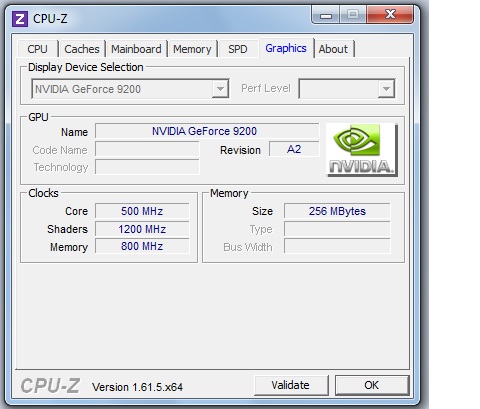Click the GPU Name field
The image size is (480, 409).
[x=207, y=131]
